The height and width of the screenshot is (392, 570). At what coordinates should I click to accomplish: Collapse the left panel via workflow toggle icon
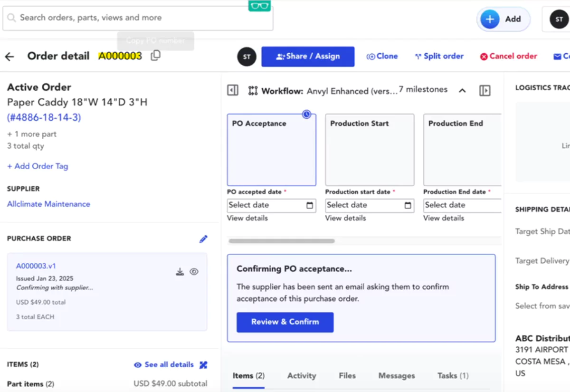tap(233, 90)
